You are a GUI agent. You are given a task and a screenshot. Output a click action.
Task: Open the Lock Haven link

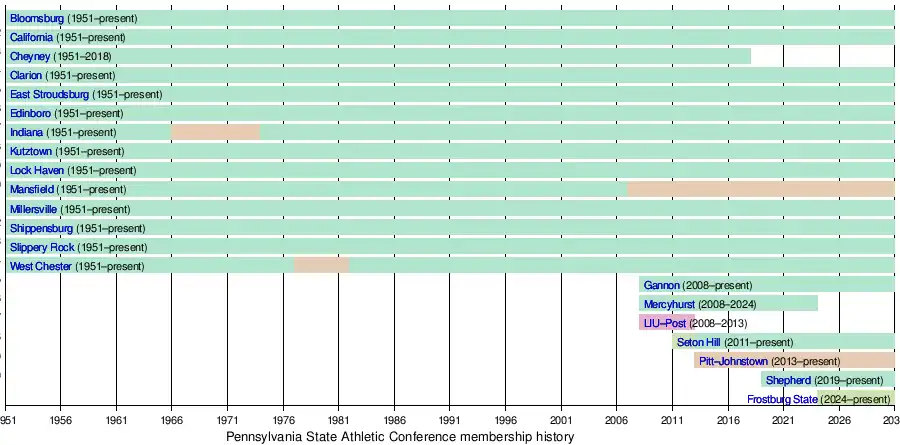(37, 171)
